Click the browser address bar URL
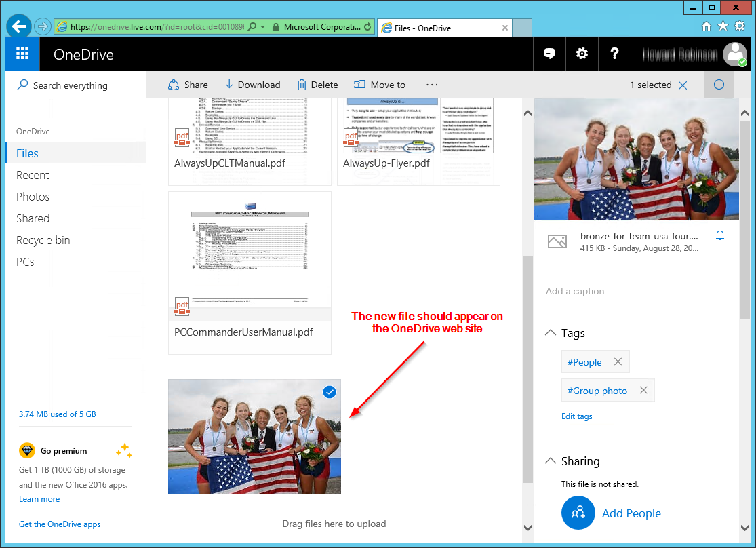Viewport: 756px width, 548px height. tap(157, 27)
